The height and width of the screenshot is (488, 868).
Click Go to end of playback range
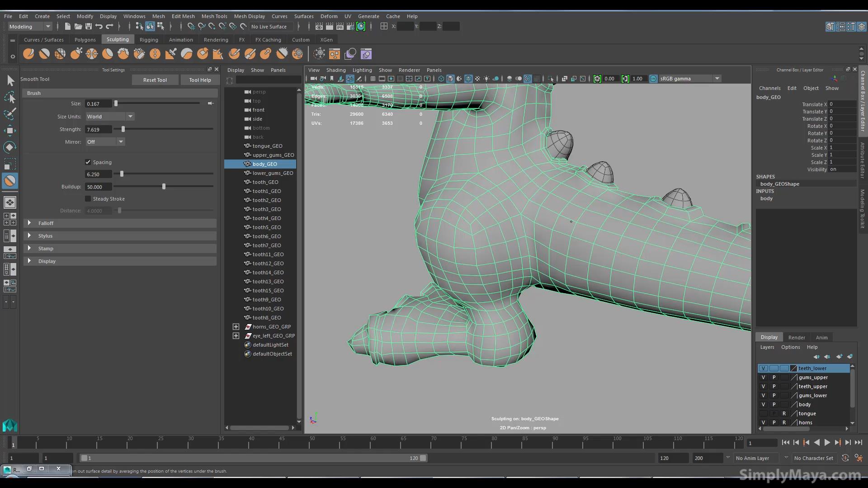point(858,443)
